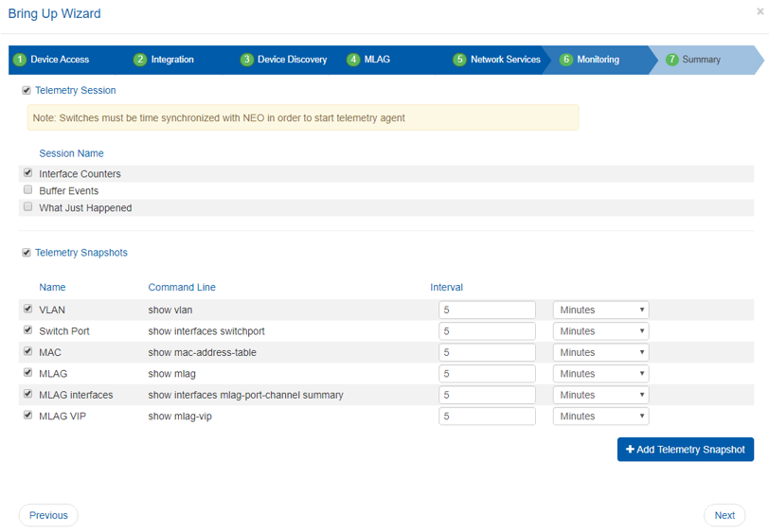Click the step 1 Device Access icon

[x=20, y=60]
